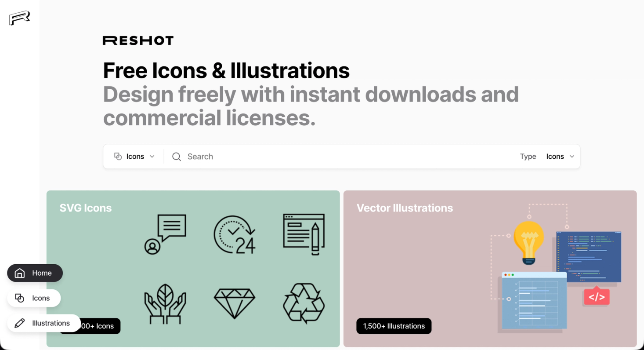The image size is (644, 350).
Task: Click the chevron beside the Type selector
Action: point(572,157)
